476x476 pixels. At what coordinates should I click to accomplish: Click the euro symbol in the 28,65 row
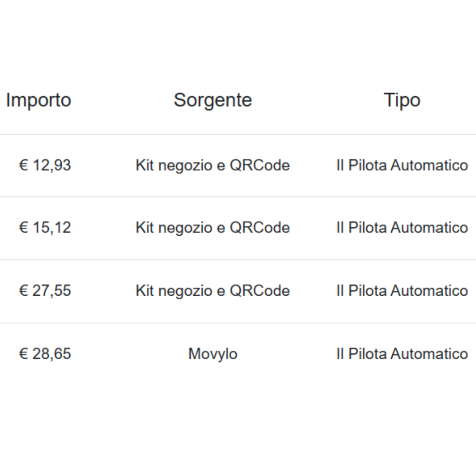point(23,354)
